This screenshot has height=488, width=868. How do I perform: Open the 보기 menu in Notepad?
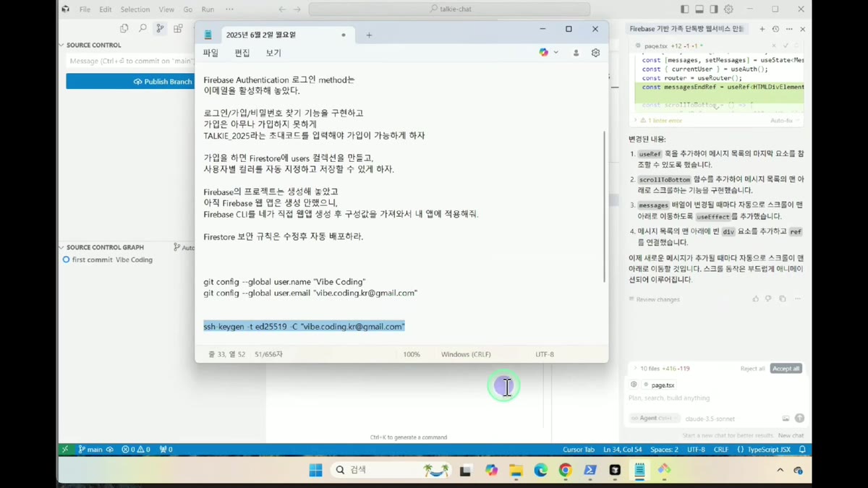tap(273, 53)
